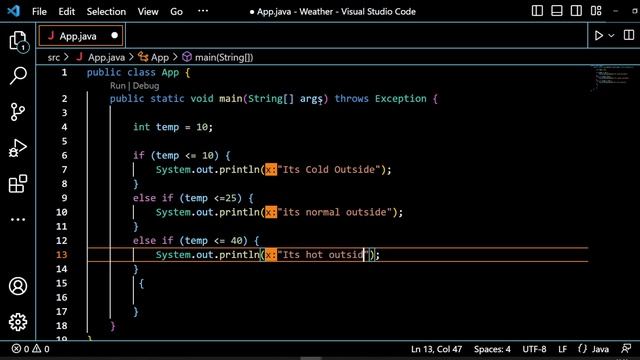The image size is (640, 360).
Task: Open the Extensions view
Action: 18,184
